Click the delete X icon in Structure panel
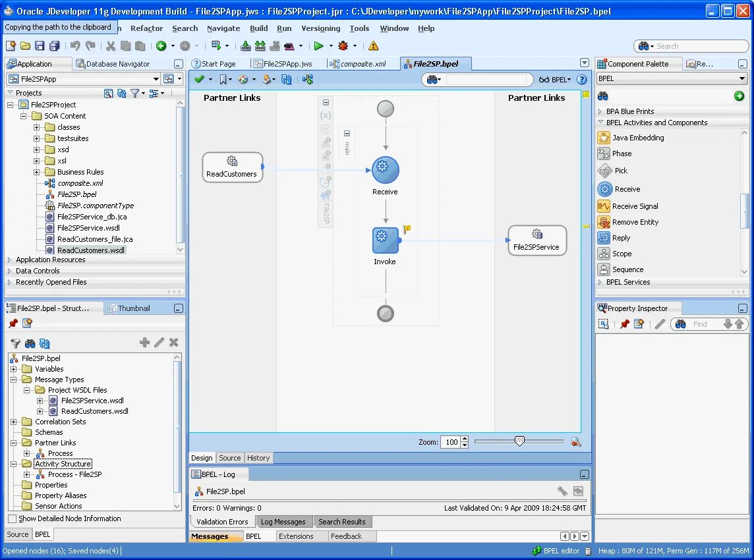 coord(173,342)
